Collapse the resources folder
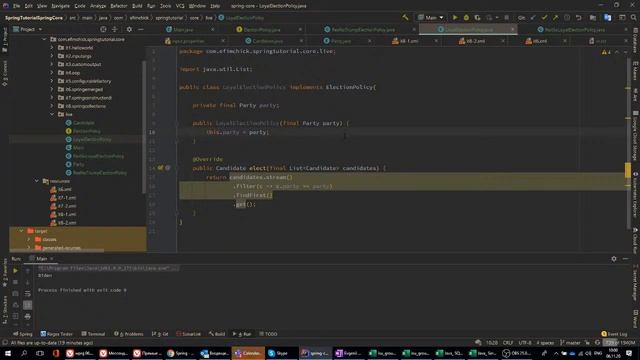Image resolution: width=640 pixels, height=360 pixels. click(x=36, y=181)
